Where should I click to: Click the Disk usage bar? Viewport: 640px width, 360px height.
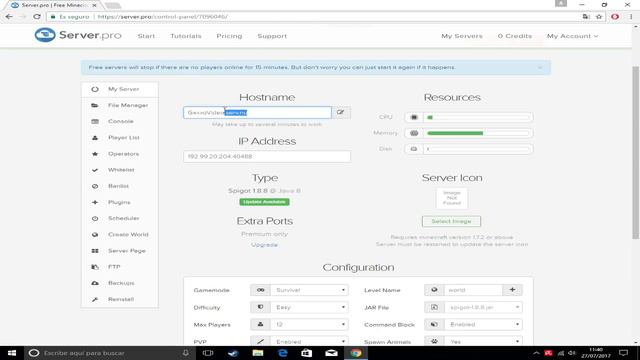click(478, 149)
